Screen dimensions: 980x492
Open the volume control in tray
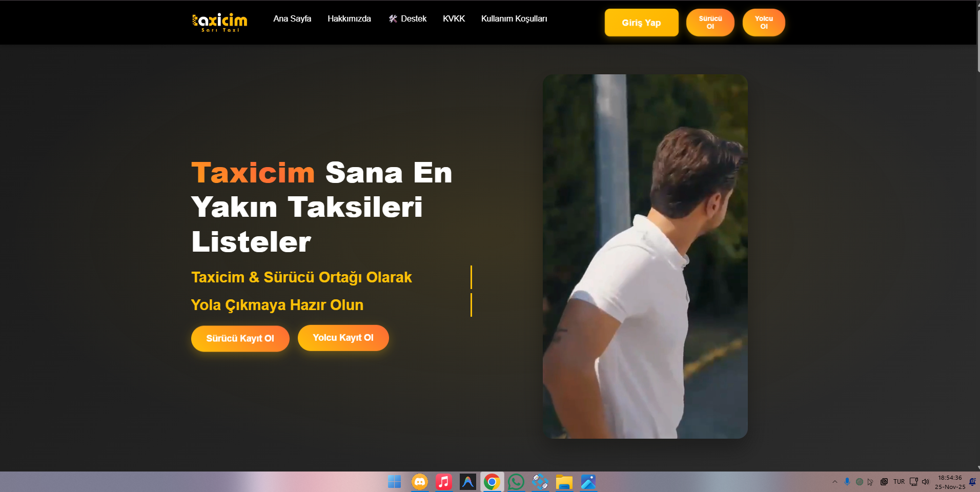pyautogui.click(x=926, y=482)
